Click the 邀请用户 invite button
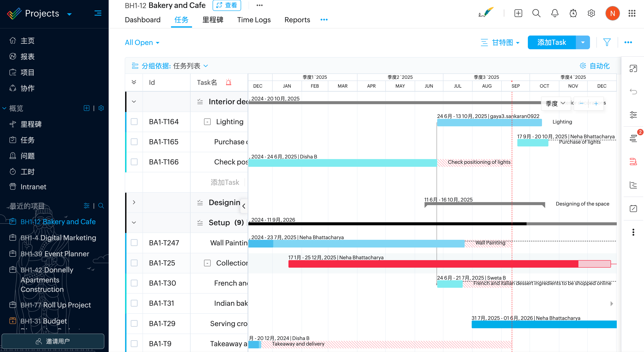The height and width of the screenshot is (352, 644). [53, 341]
